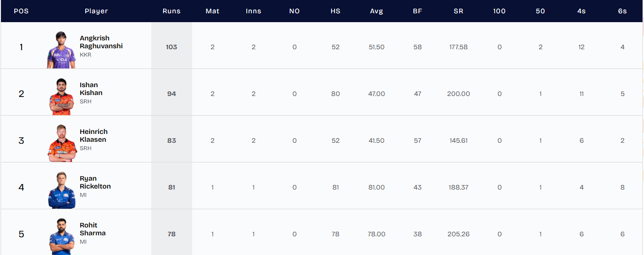This screenshot has width=644, height=255.
Task: Open Heinrich Klaasen's player photo
Action: coord(62,144)
